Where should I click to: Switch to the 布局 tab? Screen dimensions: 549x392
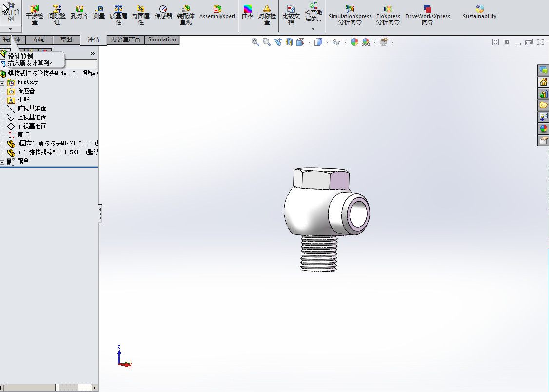(39, 39)
